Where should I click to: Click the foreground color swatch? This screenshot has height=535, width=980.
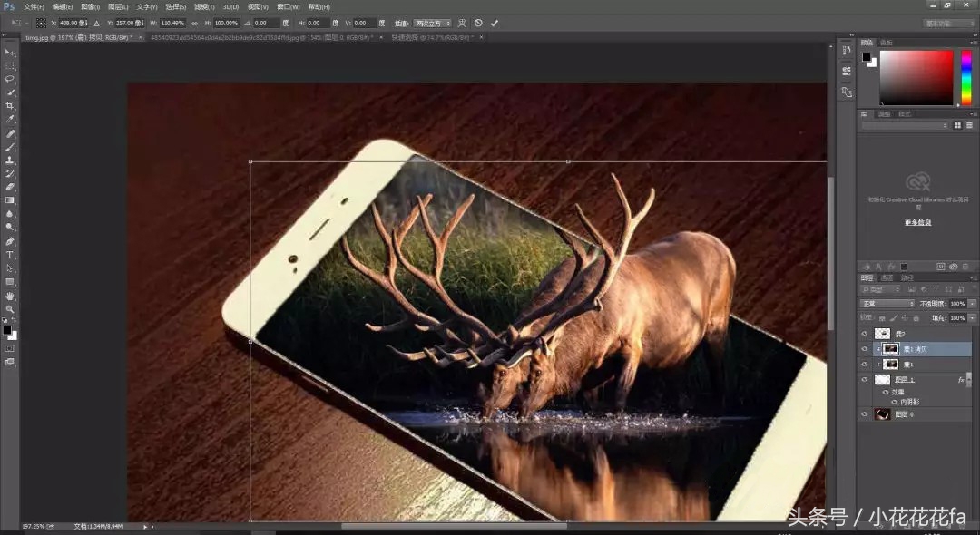pos(7,329)
